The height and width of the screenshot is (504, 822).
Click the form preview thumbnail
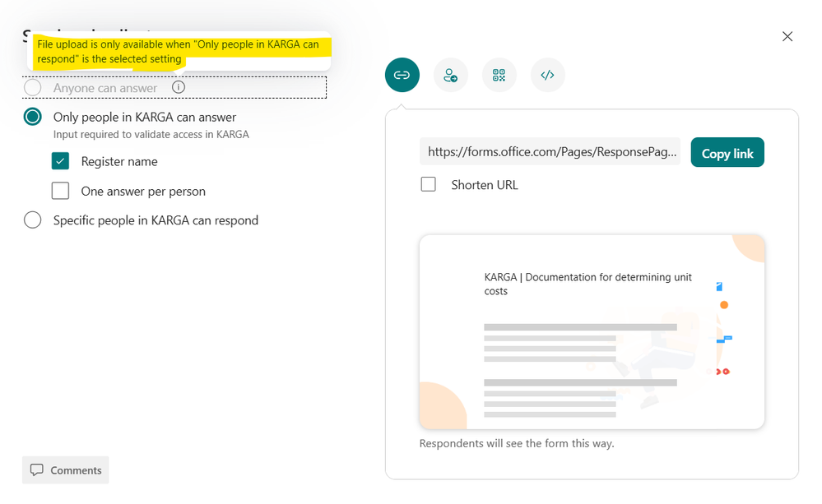tap(592, 332)
